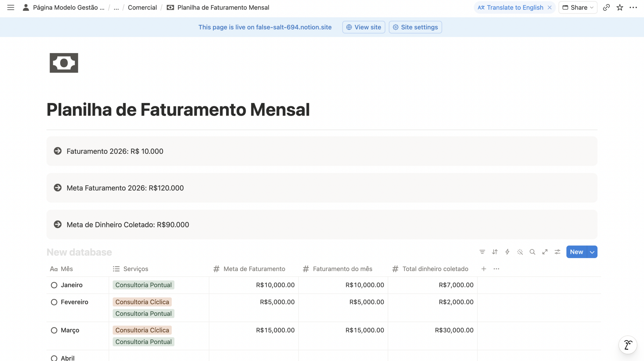Click the money page icon

[x=64, y=63]
